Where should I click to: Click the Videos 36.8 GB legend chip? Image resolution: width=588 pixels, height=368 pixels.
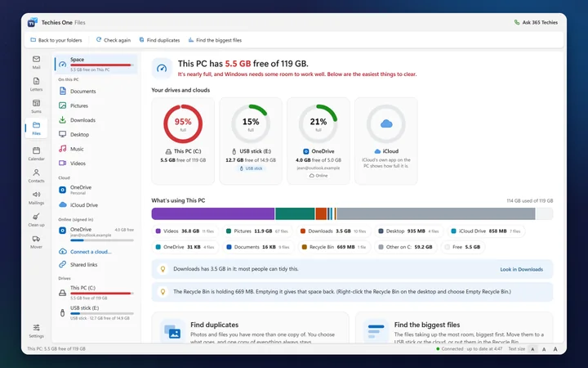click(185, 231)
